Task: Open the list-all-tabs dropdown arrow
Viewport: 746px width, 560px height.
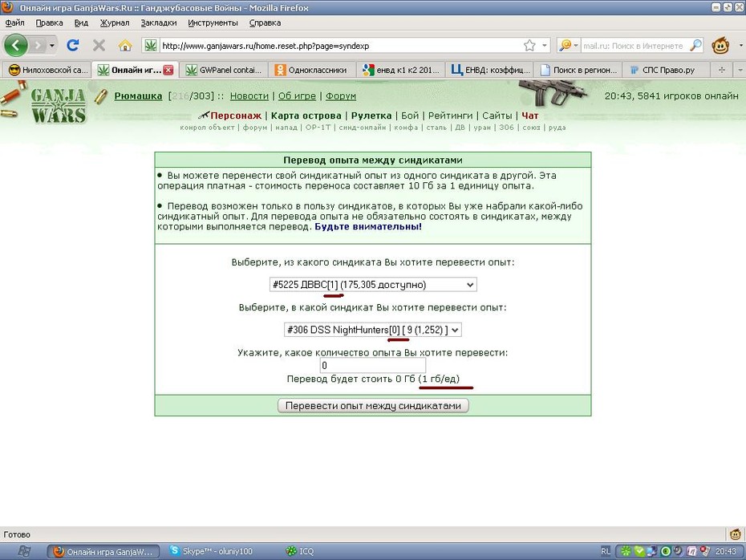Action: pos(740,70)
